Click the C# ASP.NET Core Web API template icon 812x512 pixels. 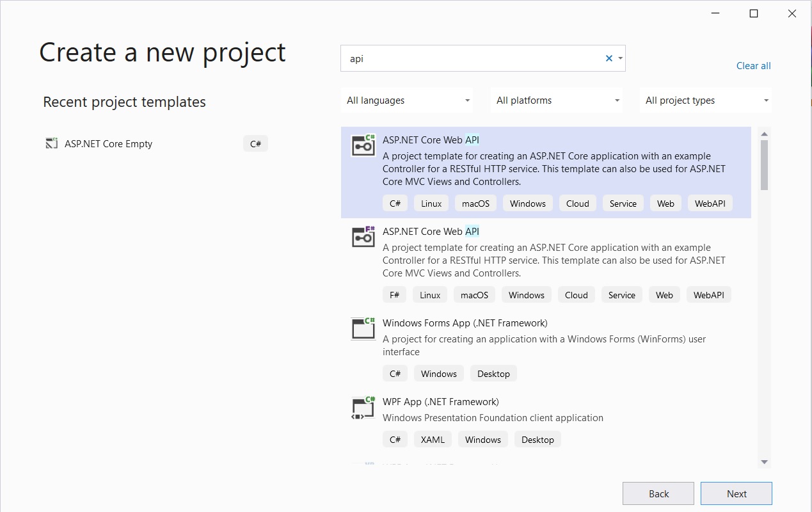point(363,145)
